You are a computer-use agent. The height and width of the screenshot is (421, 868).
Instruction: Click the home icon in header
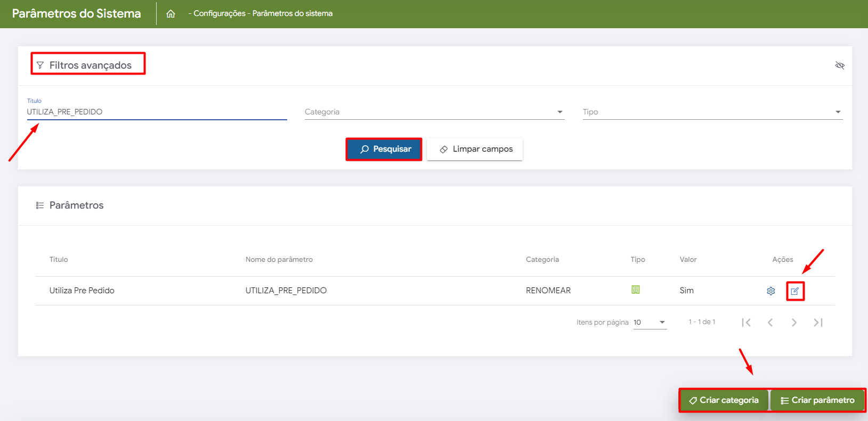click(x=171, y=14)
